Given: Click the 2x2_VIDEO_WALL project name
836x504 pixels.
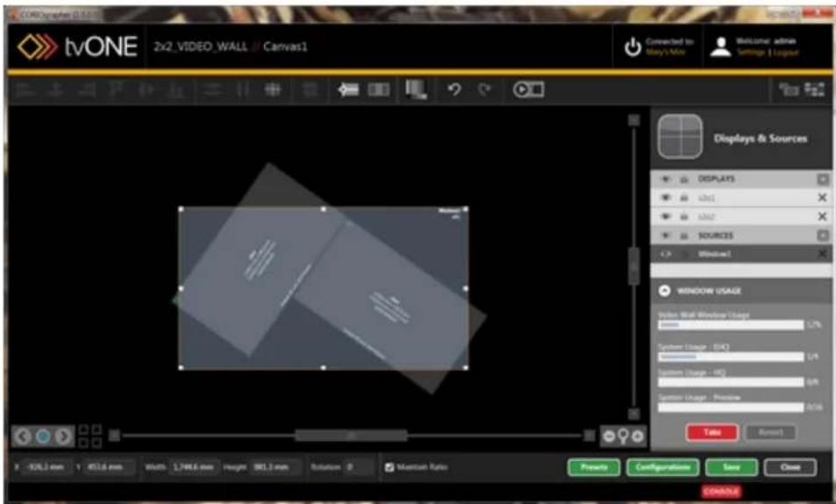Looking at the screenshot, I should (201, 46).
